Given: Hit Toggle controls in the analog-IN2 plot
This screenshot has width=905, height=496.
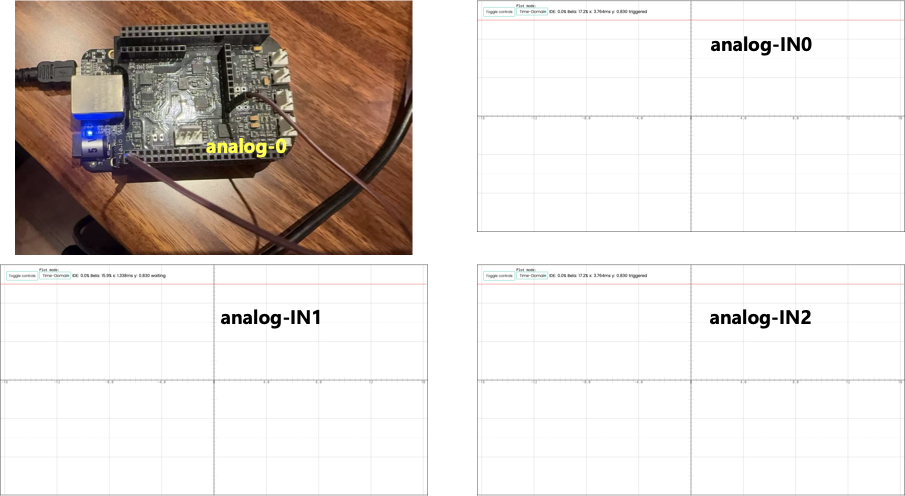Looking at the screenshot, I should coord(497,275).
